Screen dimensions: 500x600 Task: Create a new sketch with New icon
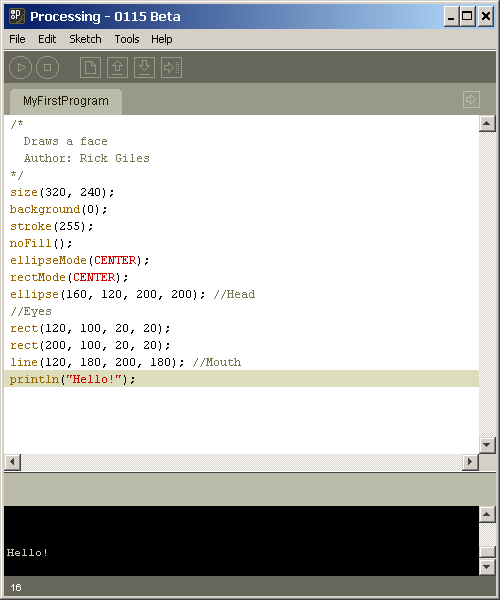coord(90,67)
